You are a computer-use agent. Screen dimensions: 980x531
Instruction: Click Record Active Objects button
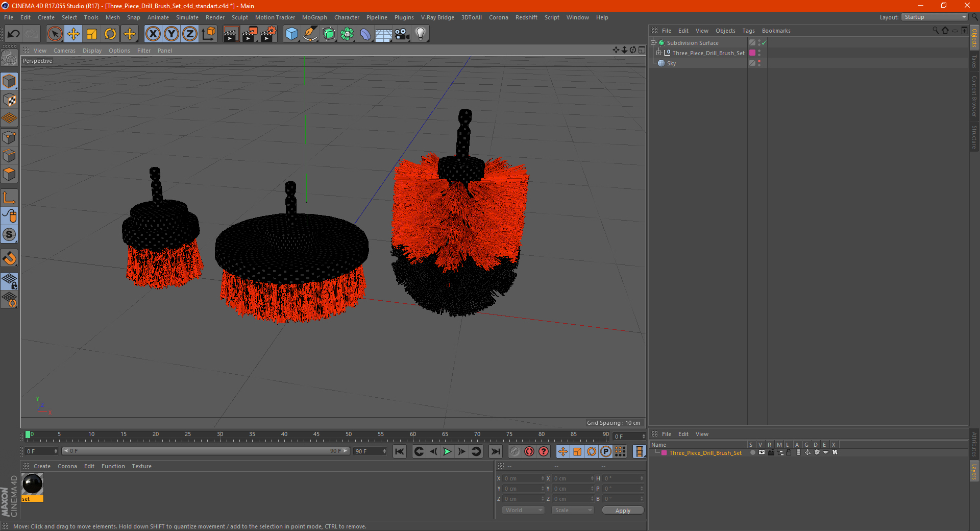[x=515, y=451]
